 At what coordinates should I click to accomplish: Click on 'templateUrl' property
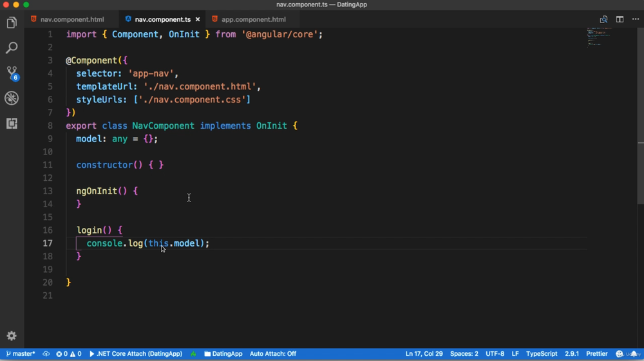(104, 87)
